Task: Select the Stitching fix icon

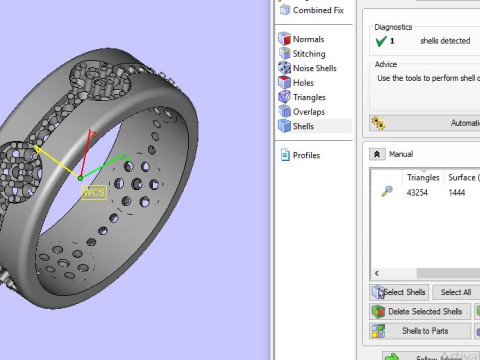Action: click(284, 53)
